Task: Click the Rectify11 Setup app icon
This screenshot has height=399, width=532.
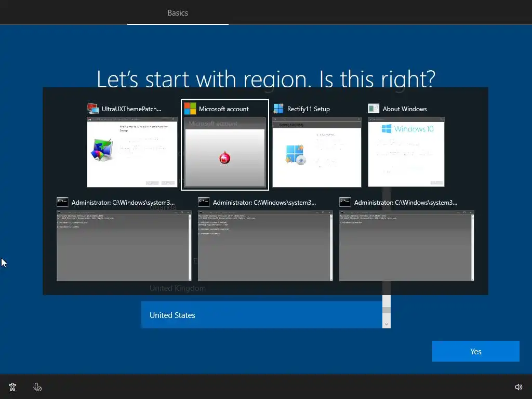Action: (278, 109)
